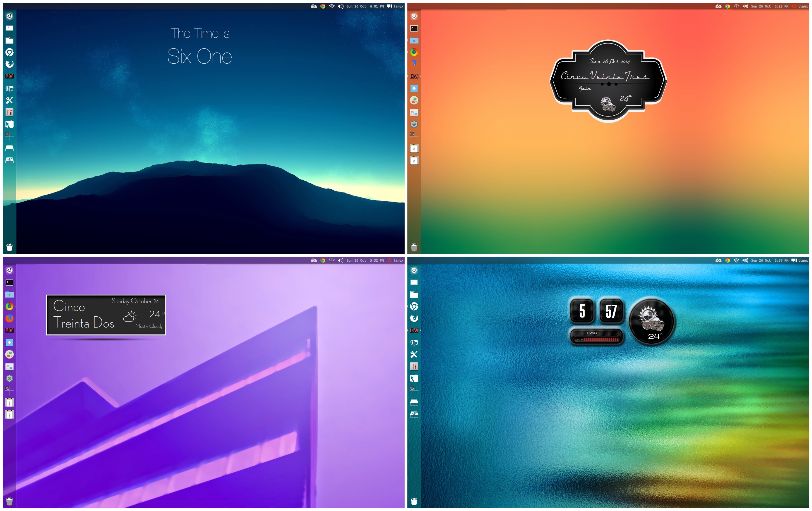Open Trash on the blue mountain desktop
Image resolution: width=812 pixels, height=511 pixels.
[9, 247]
